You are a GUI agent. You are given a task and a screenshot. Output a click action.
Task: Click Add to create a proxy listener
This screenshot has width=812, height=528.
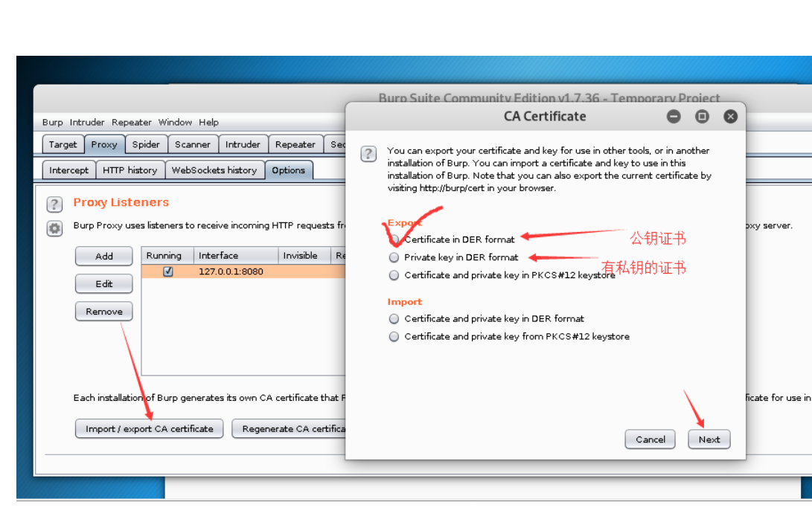pyautogui.click(x=104, y=257)
